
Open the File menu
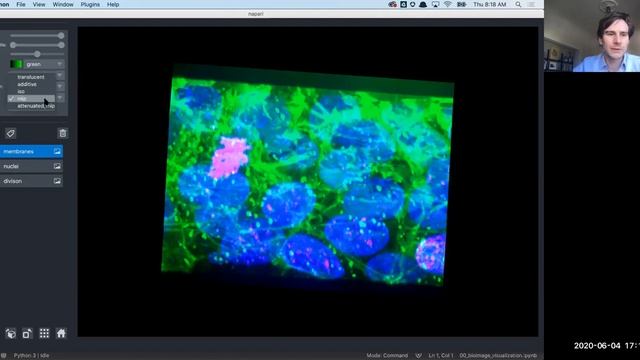pyautogui.click(x=21, y=4)
